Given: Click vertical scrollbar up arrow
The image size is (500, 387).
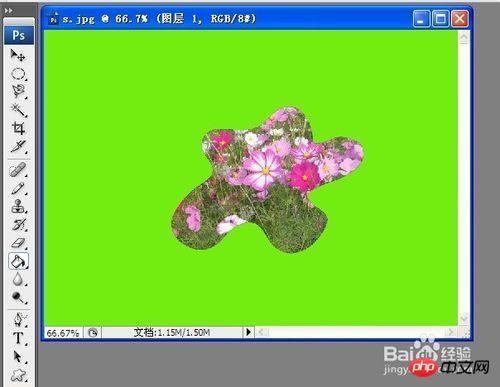Looking at the screenshot, I should [464, 37].
